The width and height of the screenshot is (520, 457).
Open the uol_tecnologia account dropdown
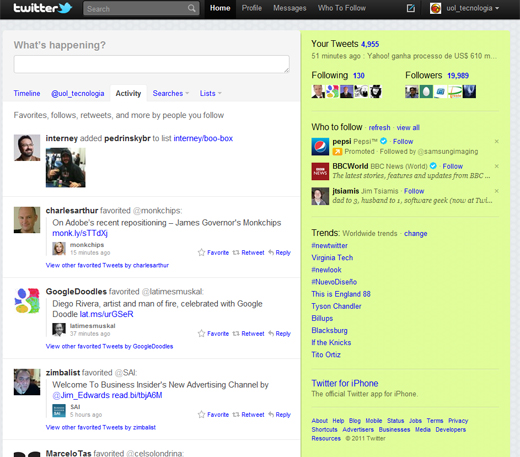point(473,8)
